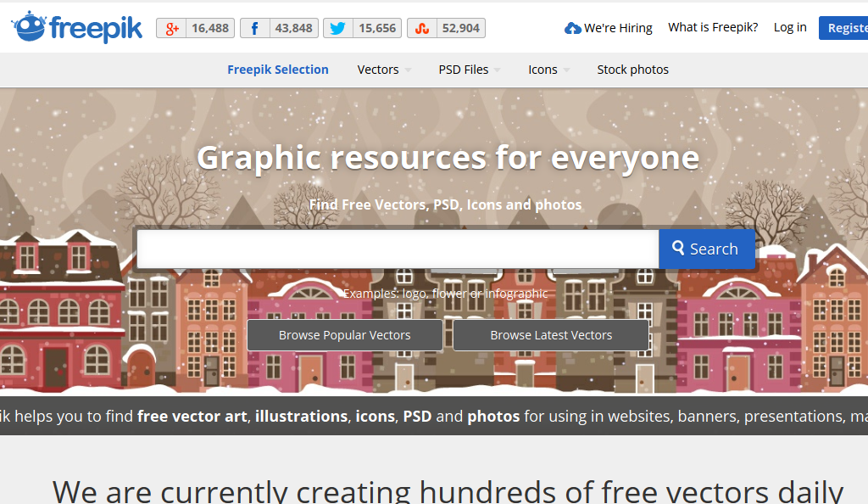Open the Twitter follower count 15,656
The height and width of the screenshot is (504, 868).
[x=377, y=28]
